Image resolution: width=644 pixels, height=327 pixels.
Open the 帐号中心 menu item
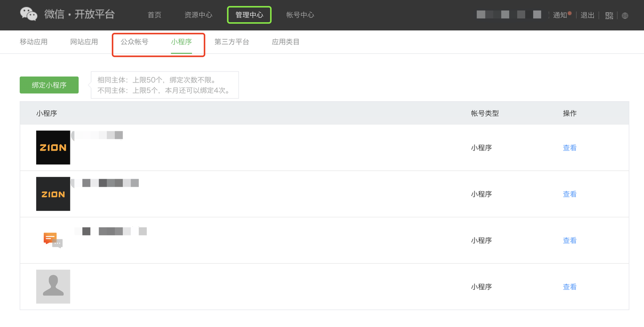[x=300, y=15]
